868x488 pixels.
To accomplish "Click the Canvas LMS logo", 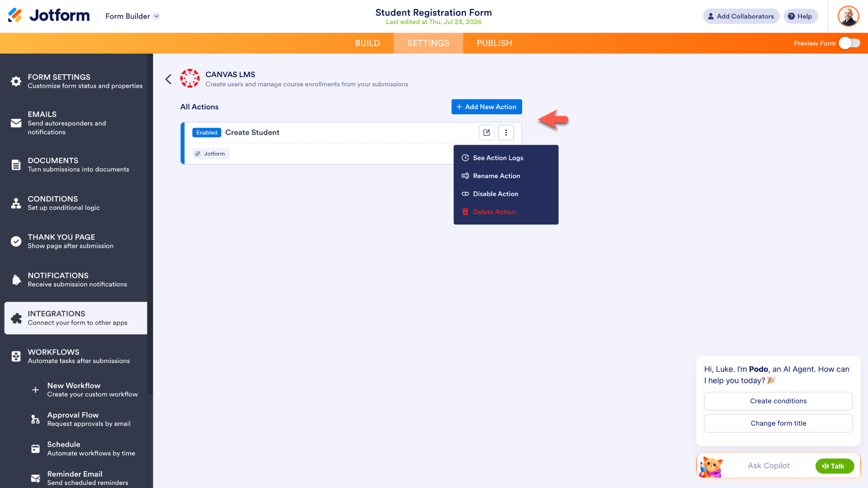I will (190, 78).
